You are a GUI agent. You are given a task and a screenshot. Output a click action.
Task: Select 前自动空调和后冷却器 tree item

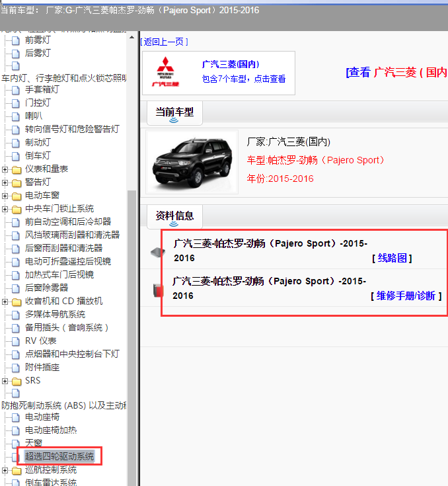[x=68, y=222]
